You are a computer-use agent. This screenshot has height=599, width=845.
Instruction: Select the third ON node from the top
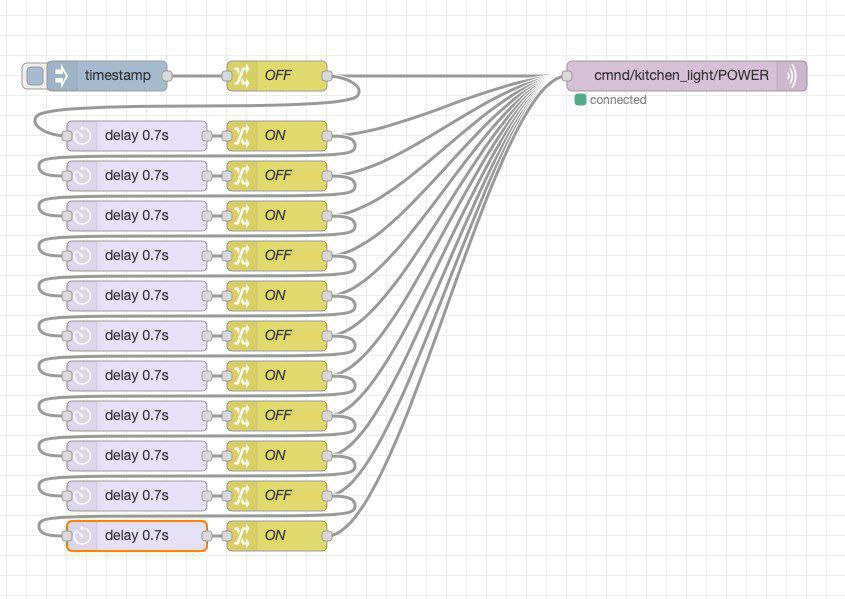click(277, 296)
